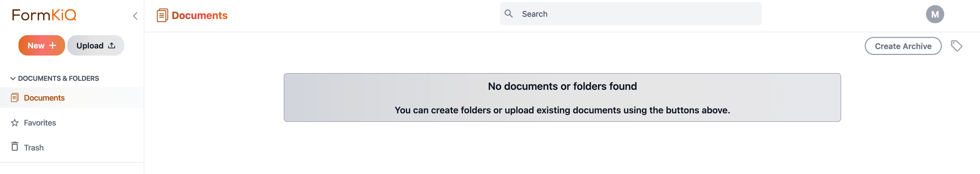Viewport: 980px width, 174px height.
Task: Open the user avatar labeled M
Action: click(x=935, y=14)
